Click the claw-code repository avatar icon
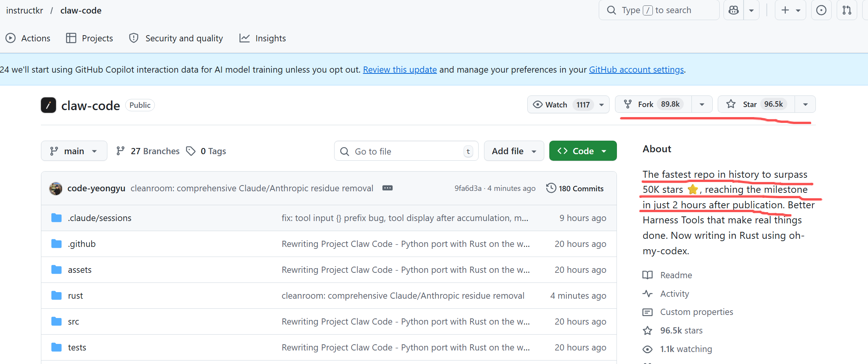868x364 pixels. [x=48, y=105]
